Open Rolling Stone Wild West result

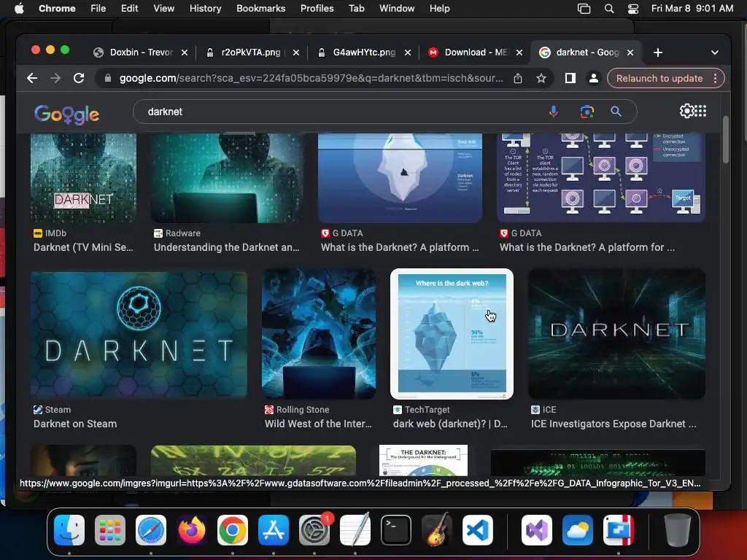tap(318, 424)
